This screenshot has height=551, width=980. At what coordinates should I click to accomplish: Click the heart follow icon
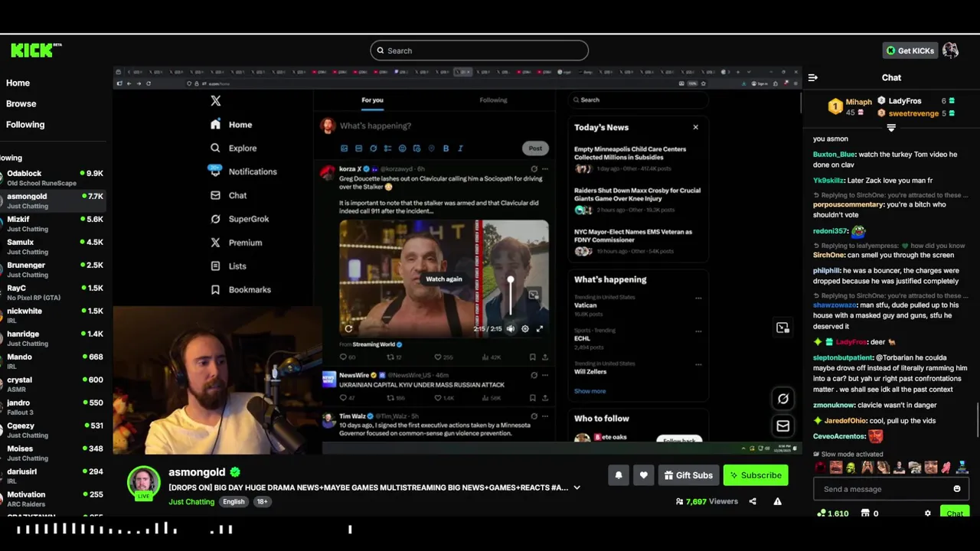tap(643, 475)
